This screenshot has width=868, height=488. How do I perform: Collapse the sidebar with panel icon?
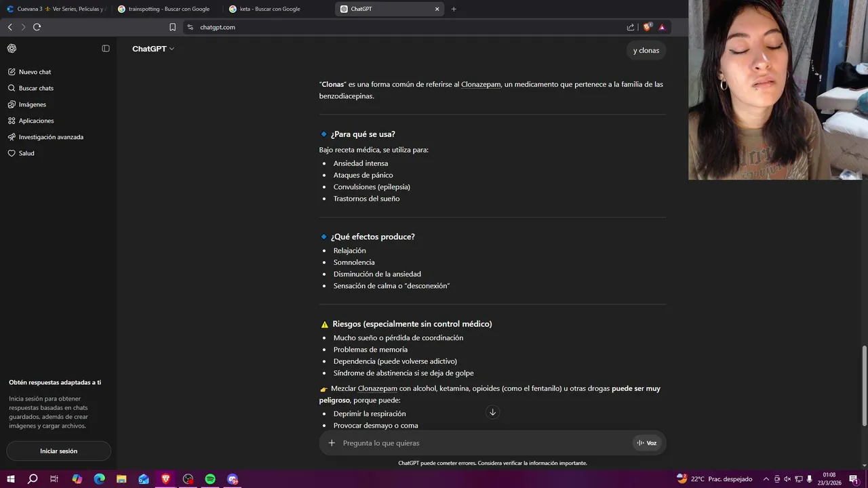coord(106,48)
